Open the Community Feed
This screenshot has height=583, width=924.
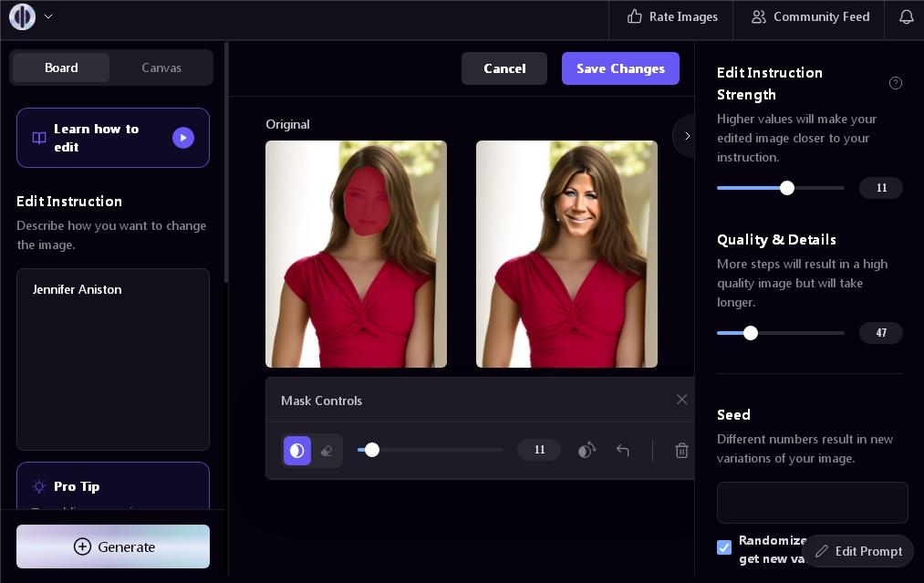coord(810,17)
